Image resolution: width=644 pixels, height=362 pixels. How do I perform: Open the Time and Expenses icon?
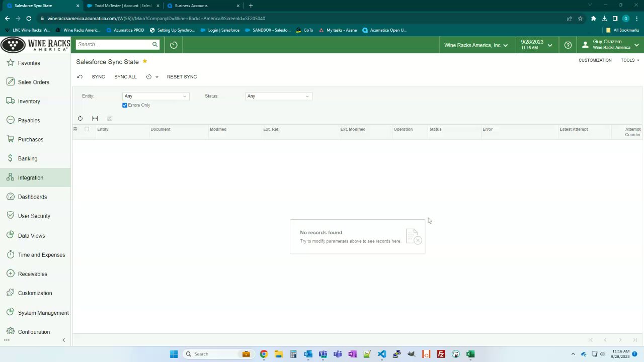(11, 254)
